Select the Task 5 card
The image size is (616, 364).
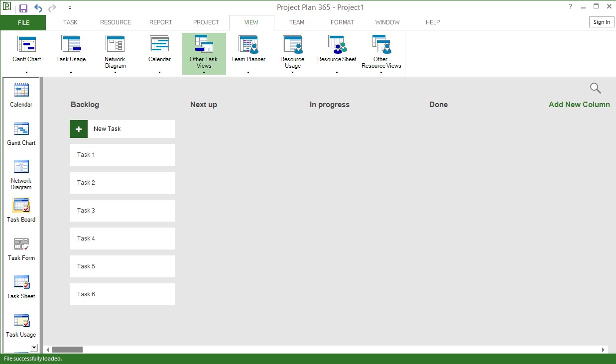pos(123,266)
